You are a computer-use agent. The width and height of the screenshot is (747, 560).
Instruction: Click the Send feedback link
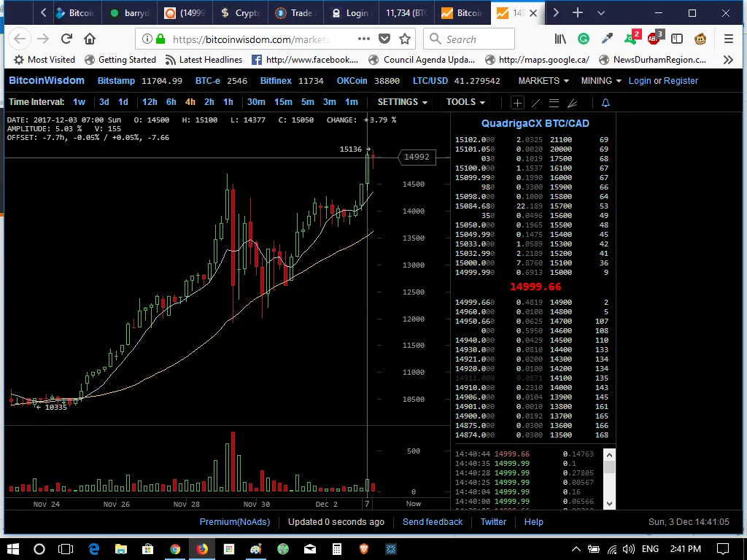(x=433, y=522)
